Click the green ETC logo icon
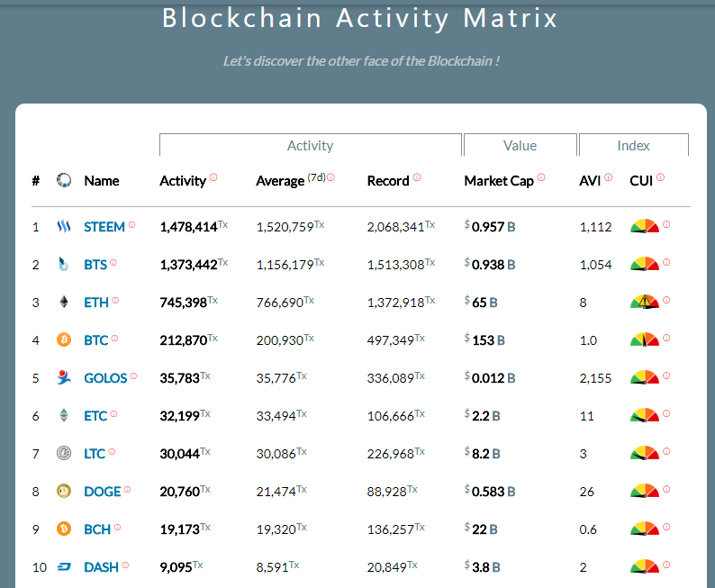The height and width of the screenshot is (588, 715). [64, 415]
